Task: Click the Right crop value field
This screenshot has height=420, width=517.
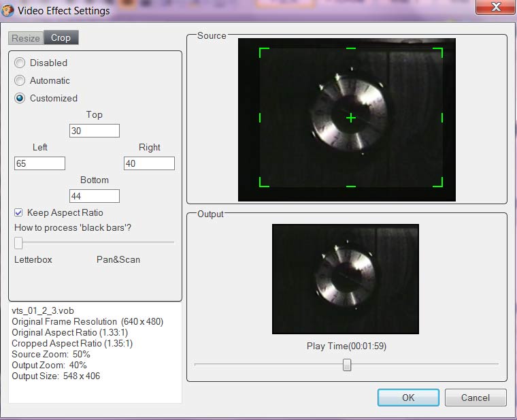Action: coord(149,163)
